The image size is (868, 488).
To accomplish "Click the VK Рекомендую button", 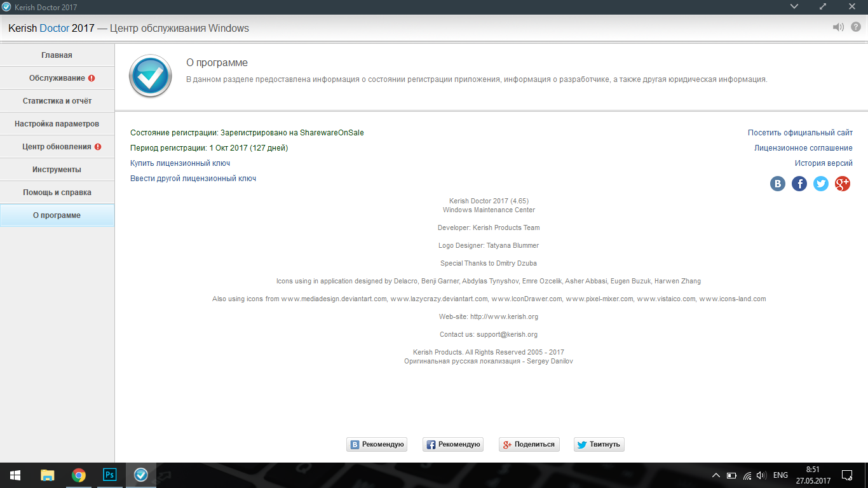I will pyautogui.click(x=377, y=444).
